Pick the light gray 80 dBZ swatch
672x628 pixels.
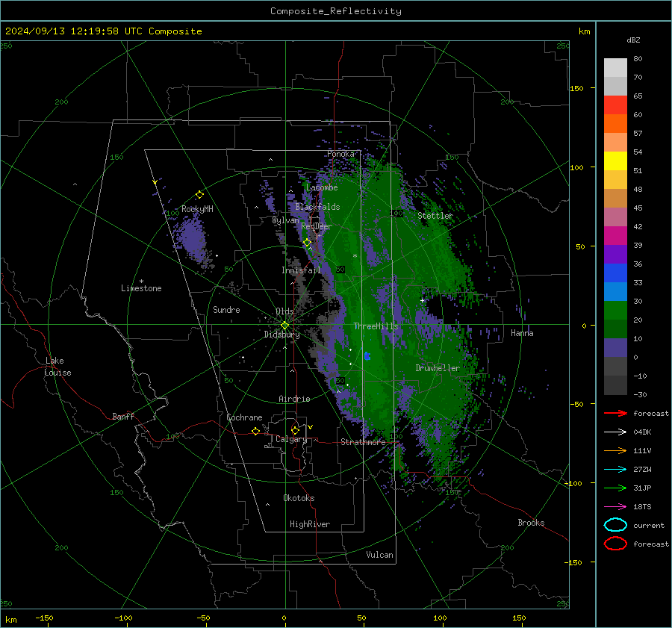coord(615,67)
